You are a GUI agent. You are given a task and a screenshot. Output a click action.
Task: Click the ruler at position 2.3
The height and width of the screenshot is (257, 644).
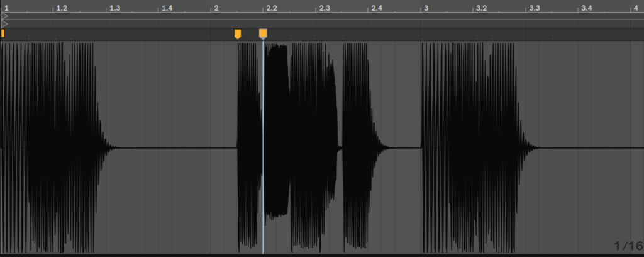(324, 8)
